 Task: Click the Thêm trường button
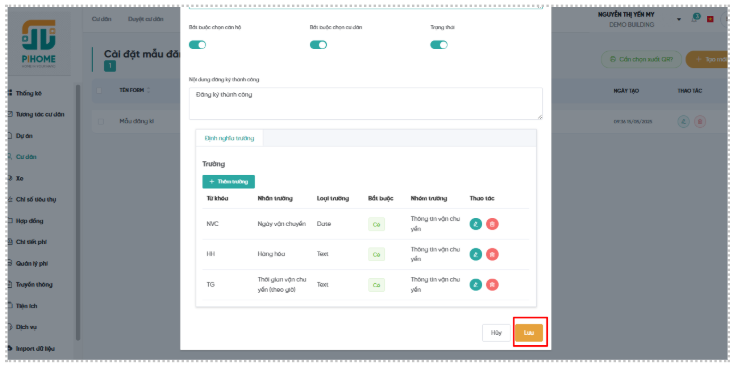click(x=228, y=181)
